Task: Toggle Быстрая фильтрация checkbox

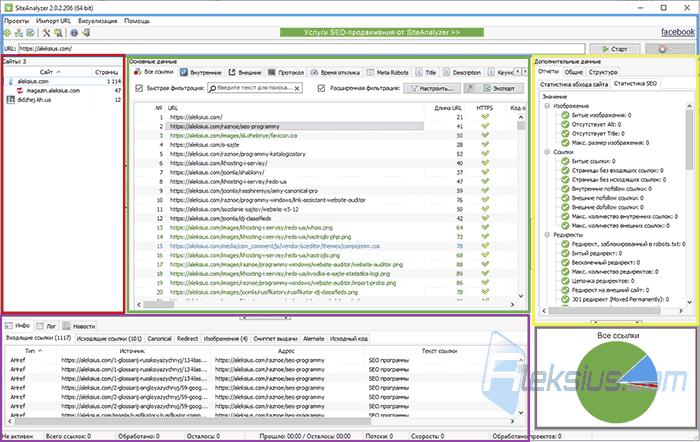Action: click(139, 88)
